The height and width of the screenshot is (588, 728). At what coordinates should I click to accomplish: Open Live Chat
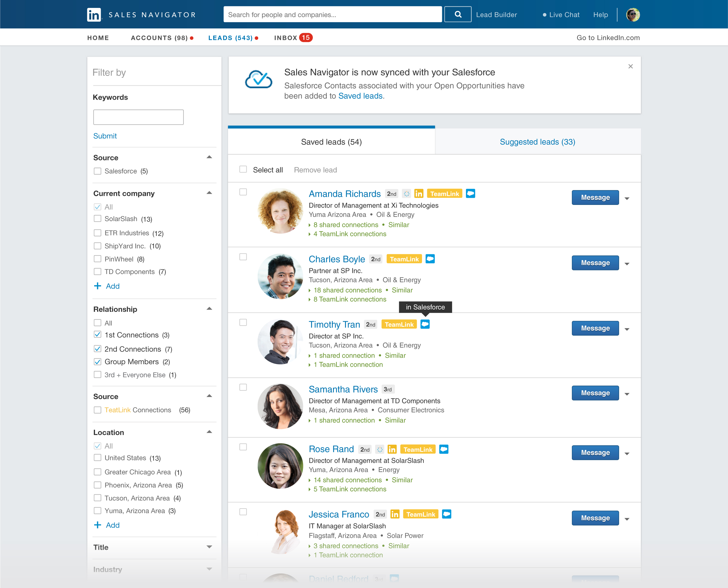561,14
